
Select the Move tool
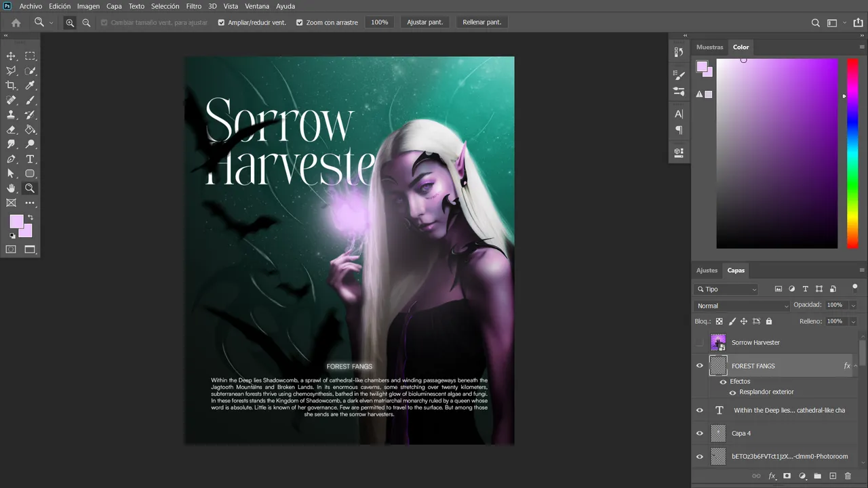(x=11, y=56)
